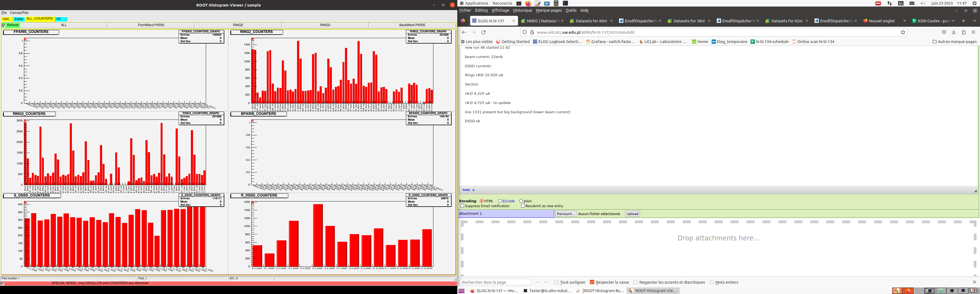Toggle Respecter la casse option
The width and height of the screenshot is (980, 294).
pyautogui.click(x=592, y=282)
